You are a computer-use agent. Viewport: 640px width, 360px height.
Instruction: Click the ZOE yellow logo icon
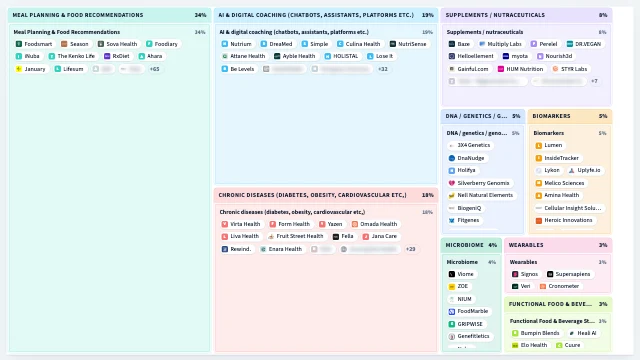coord(452,287)
